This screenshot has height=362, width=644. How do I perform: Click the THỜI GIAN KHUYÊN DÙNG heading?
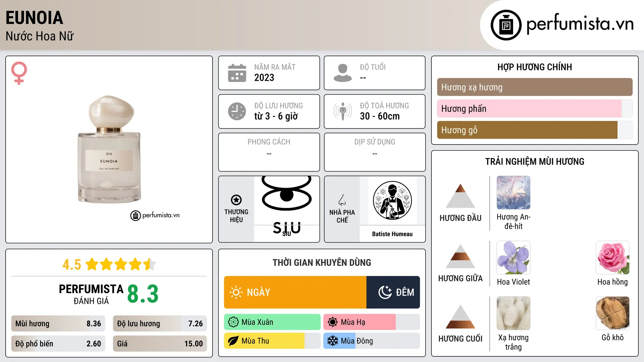coord(322,262)
